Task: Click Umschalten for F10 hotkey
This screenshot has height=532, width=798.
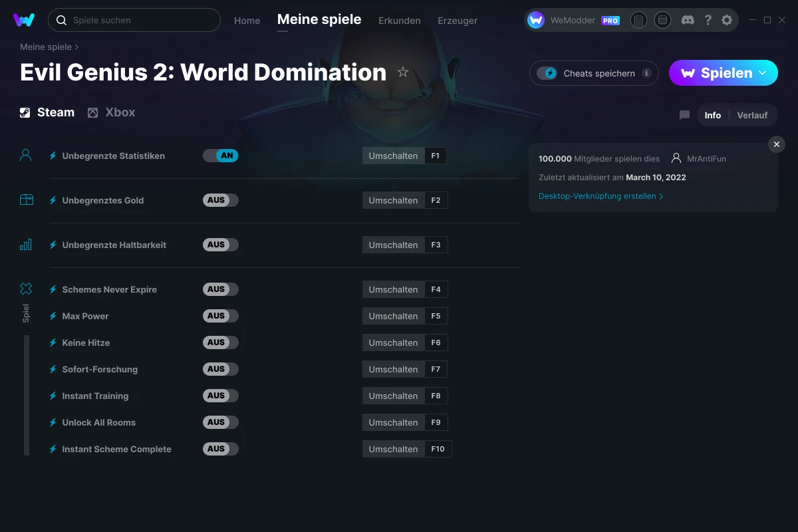Action: tap(393, 449)
